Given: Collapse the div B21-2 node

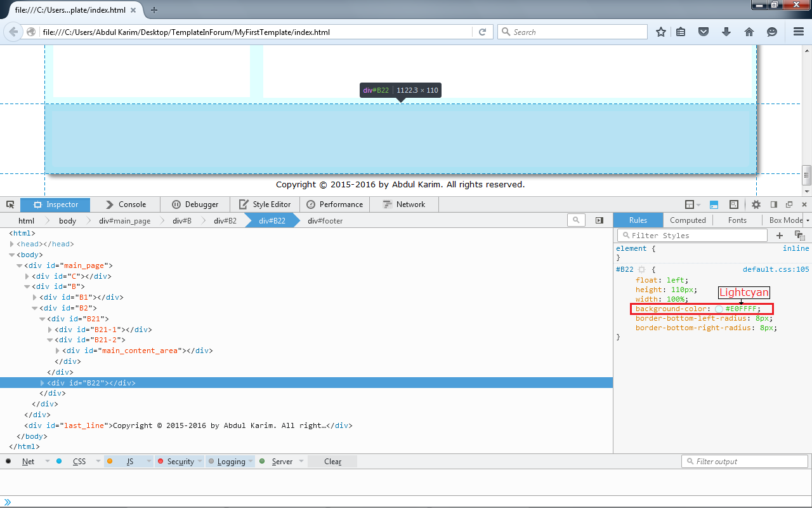Looking at the screenshot, I should 51,340.
